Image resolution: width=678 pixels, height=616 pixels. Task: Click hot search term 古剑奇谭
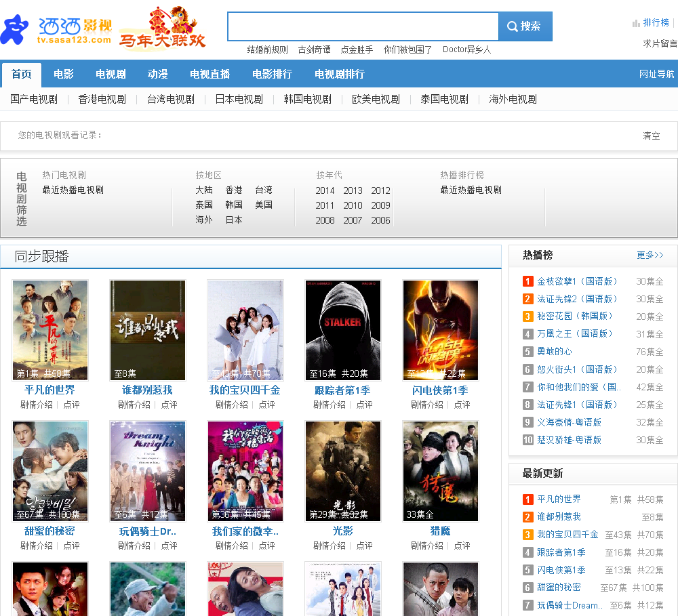[x=315, y=49]
